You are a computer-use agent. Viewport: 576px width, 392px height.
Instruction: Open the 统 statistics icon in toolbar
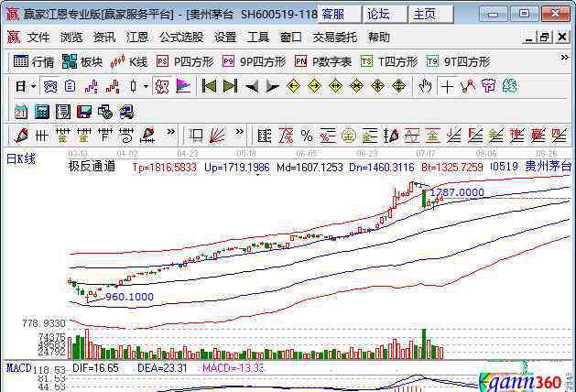pyautogui.click(x=50, y=87)
